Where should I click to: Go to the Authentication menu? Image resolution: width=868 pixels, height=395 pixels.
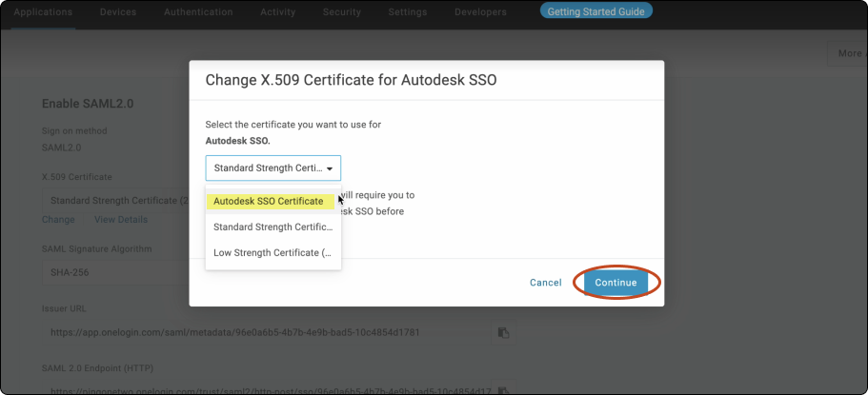click(x=198, y=12)
